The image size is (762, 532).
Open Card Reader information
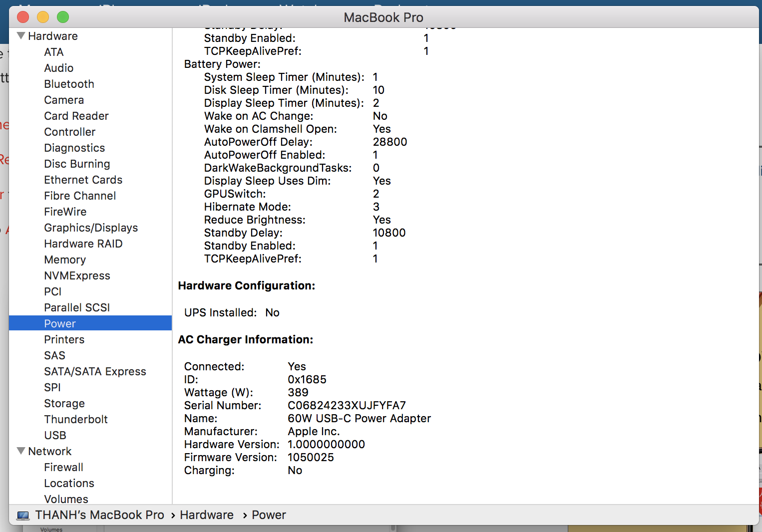click(x=76, y=116)
